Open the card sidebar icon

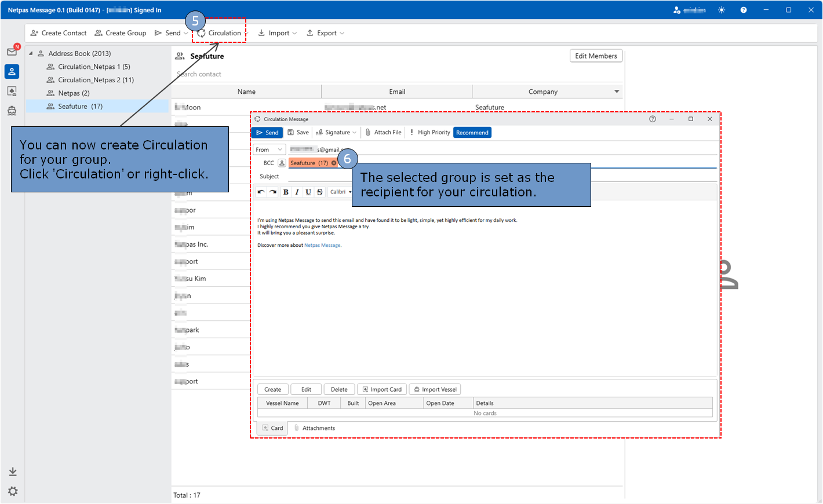(x=12, y=91)
